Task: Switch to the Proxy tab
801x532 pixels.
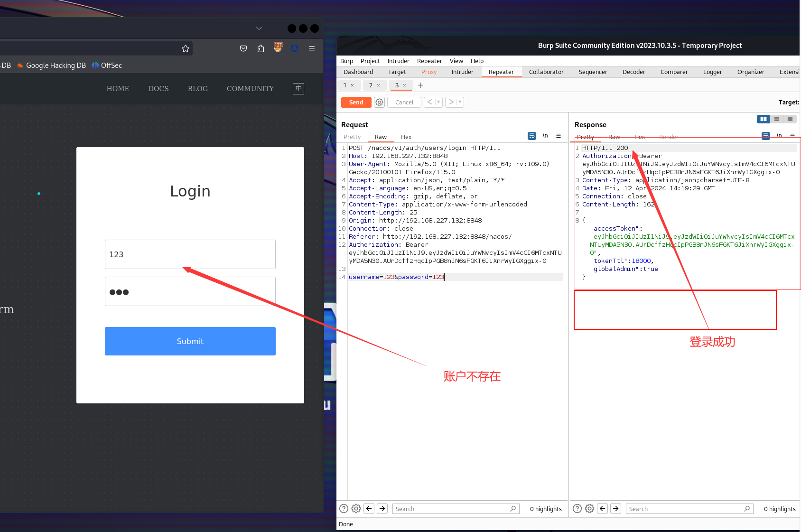Action: [429, 72]
